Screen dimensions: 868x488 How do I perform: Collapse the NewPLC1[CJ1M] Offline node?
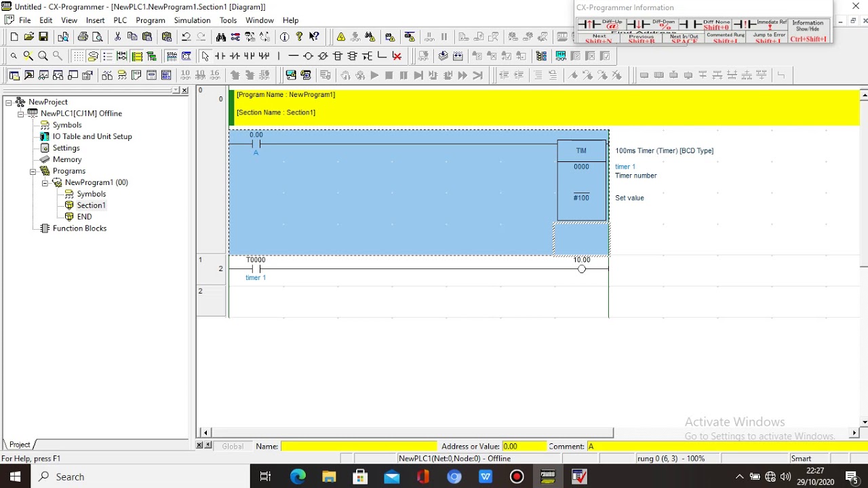click(x=20, y=113)
